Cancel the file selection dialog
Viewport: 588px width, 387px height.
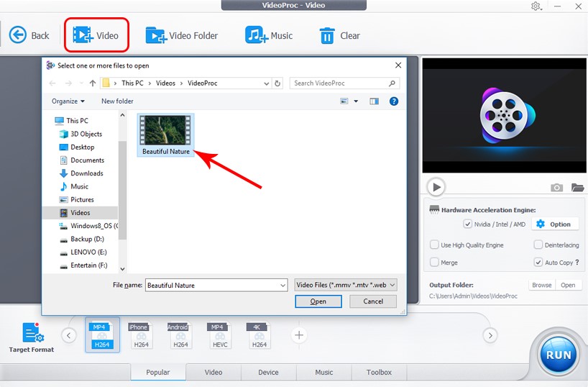373,301
